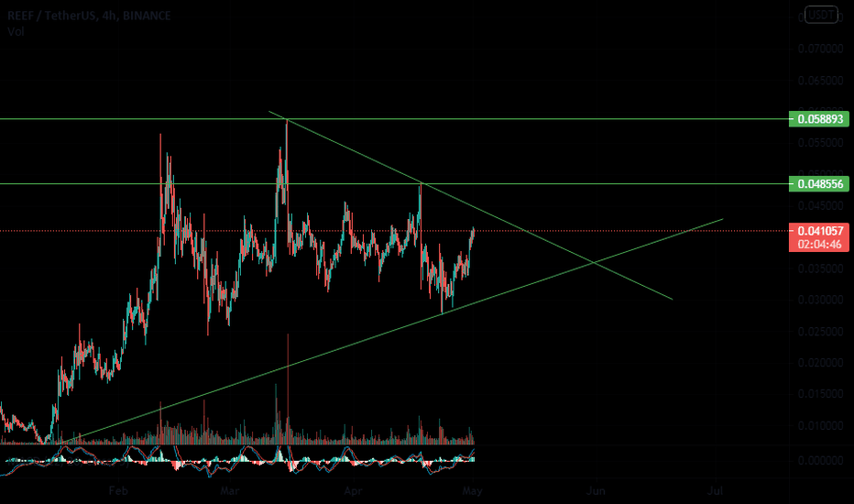Click the 0.045000 price axis value

tap(821, 206)
